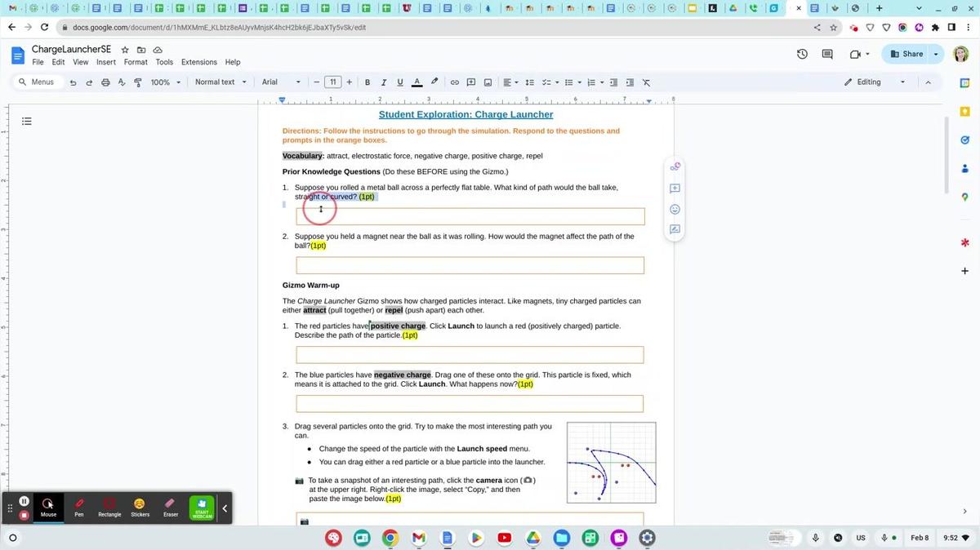Screen dimensions: 980x550
Task: Select the Eraser annotation tool
Action: (x=170, y=507)
